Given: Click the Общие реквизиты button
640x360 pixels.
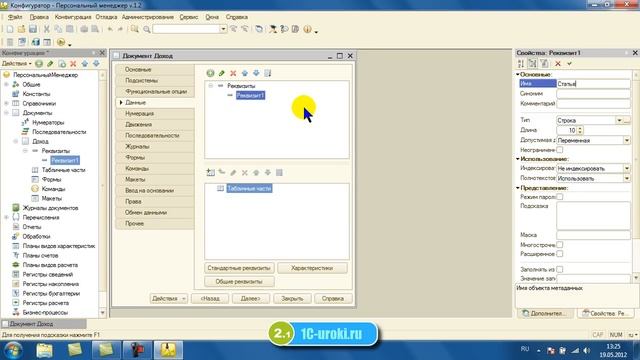Looking at the screenshot, I should tap(239, 282).
